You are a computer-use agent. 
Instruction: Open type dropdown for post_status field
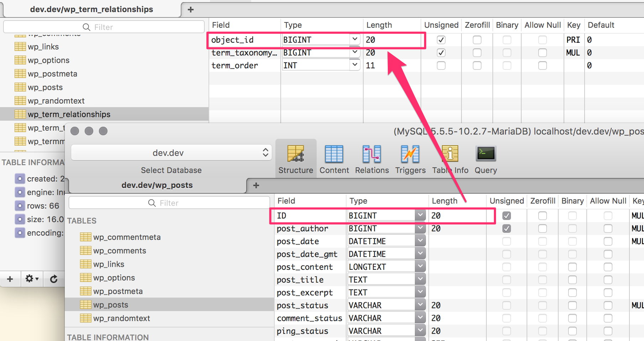pyautogui.click(x=420, y=305)
